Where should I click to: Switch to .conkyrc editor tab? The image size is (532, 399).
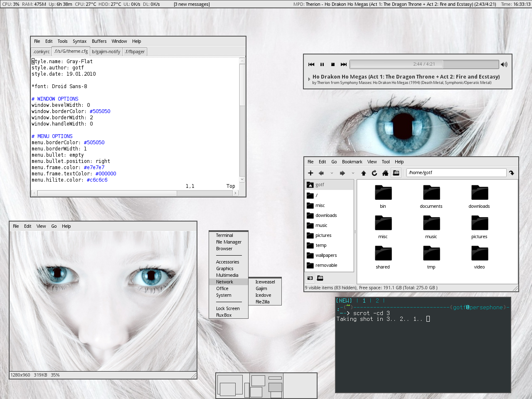point(41,52)
